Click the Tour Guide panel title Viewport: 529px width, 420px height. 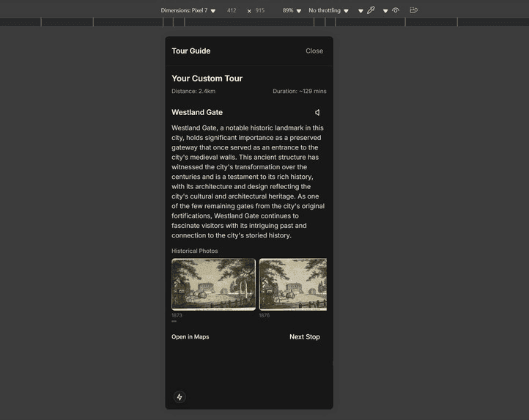191,51
